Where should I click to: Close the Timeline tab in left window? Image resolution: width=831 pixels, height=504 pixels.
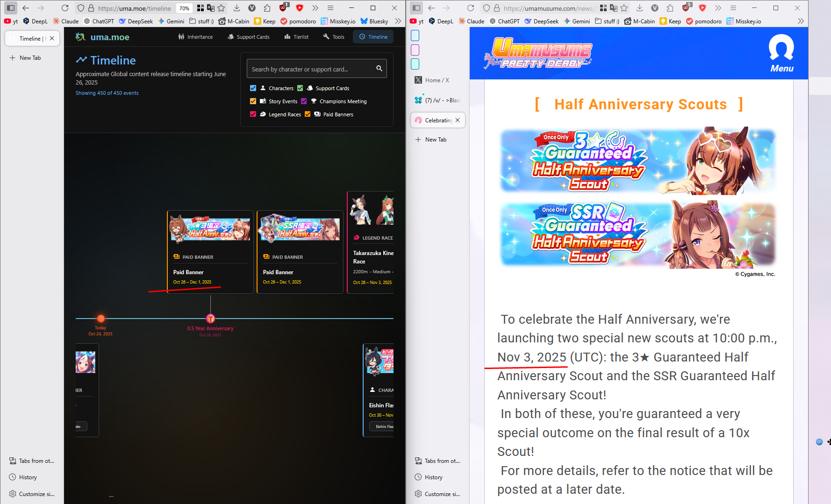click(x=52, y=38)
